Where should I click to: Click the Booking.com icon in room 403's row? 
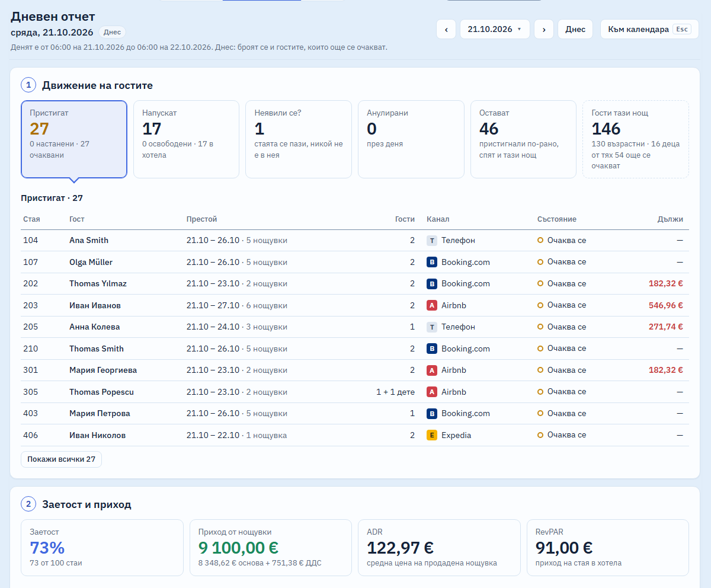[432, 413]
